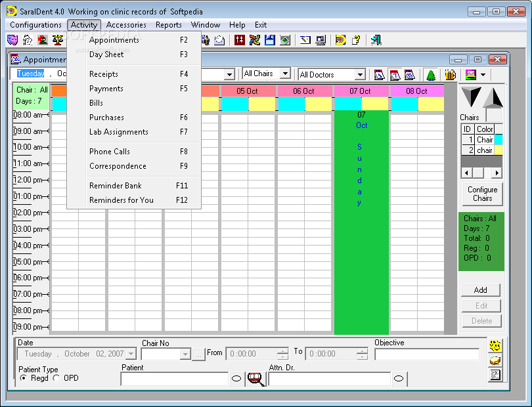
Task: Click the Attn. Dr. input field
Action: (x=330, y=379)
